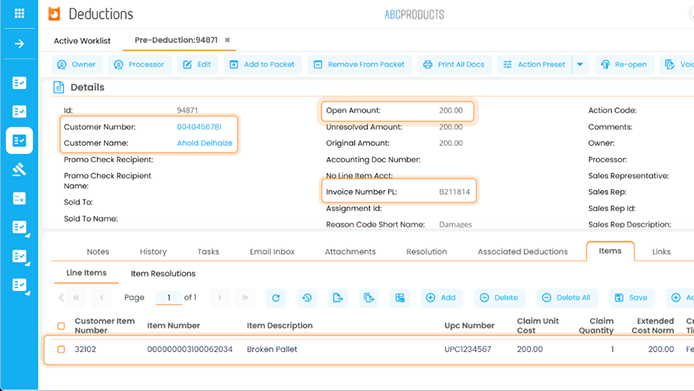The image size is (694, 391).
Task: Click the Details document icon
Action: click(x=58, y=87)
